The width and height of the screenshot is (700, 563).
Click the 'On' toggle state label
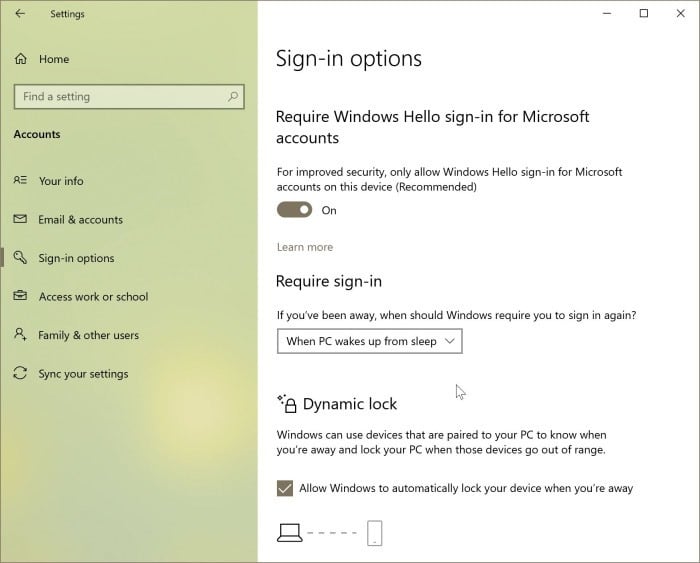point(329,210)
